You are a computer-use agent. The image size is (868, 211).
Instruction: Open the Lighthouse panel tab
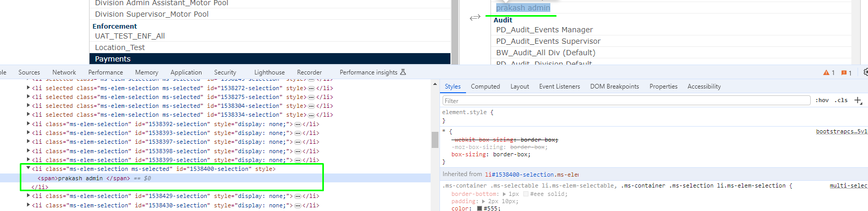tap(269, 72)
